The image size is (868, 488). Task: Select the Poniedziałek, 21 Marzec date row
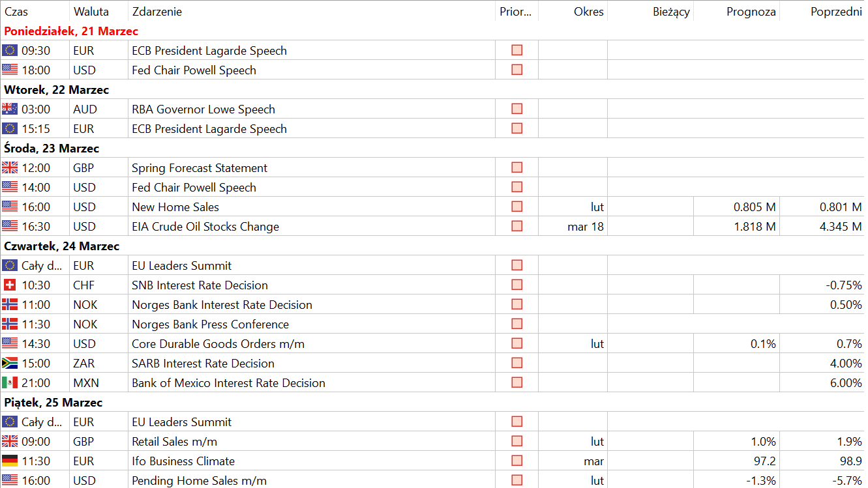click(x=434, y=31)
